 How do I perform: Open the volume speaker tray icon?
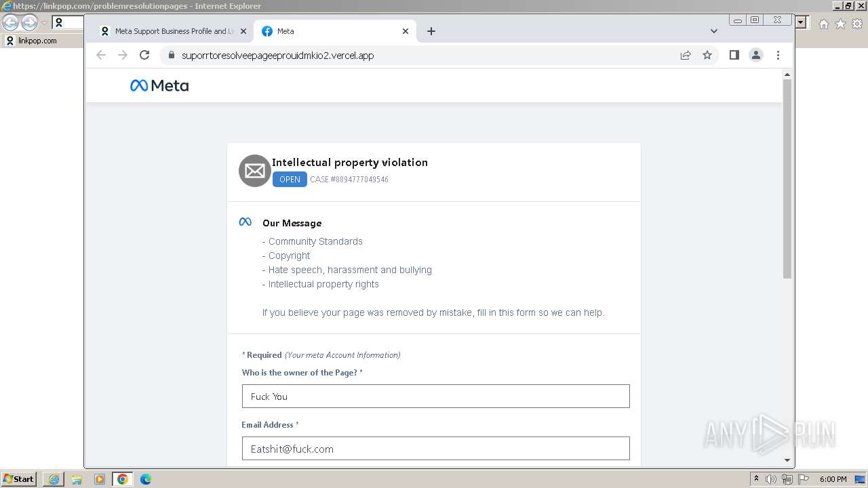click(x=771, y=479)
